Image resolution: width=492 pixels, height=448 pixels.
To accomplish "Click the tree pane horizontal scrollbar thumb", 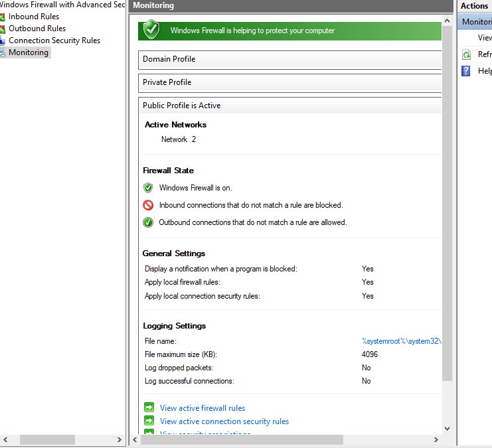I will [x=47, y=439].
